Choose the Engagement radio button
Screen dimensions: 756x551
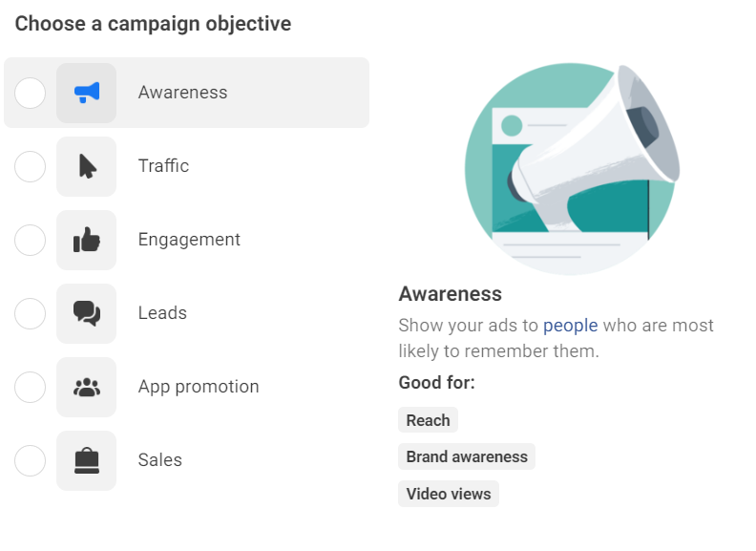tap(30, 240)
